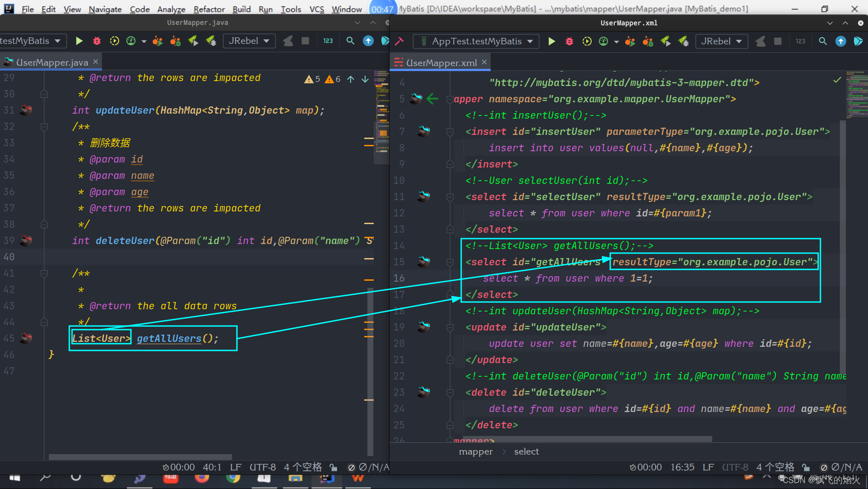868x489 pixels.
Task: Click build hammer left of AppTest.testMyBatis
Action: click(399, 42)
